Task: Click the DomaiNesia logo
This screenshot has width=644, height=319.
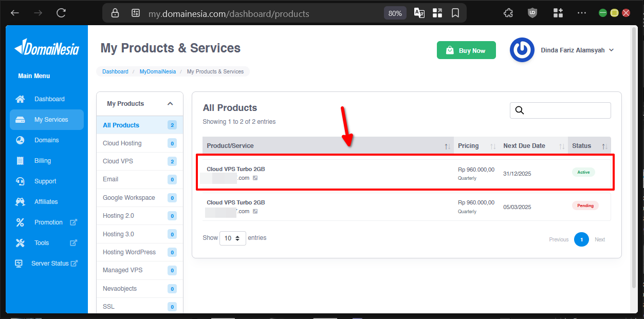Action: [46, 48]
